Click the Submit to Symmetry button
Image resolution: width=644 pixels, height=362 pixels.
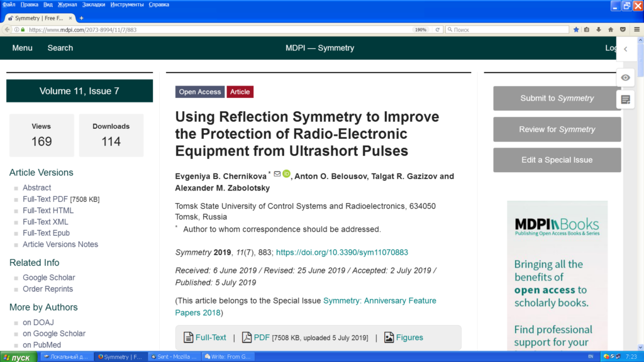557,98
